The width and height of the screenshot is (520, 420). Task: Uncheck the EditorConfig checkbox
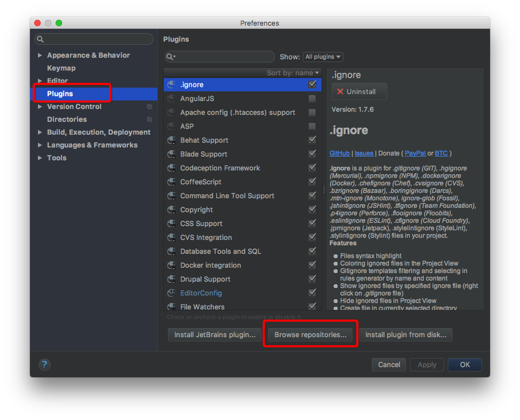click(312, 293)
